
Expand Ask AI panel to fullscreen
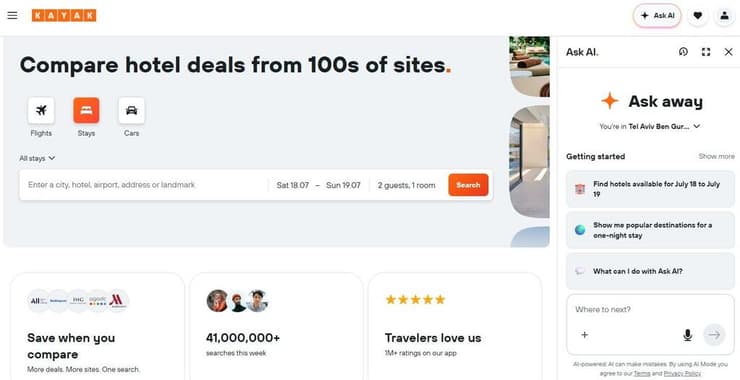(706, 52)
